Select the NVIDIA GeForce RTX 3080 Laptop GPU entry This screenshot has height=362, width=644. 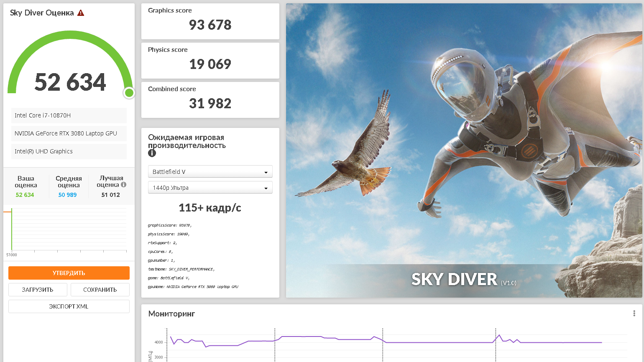tap(69, 133)
